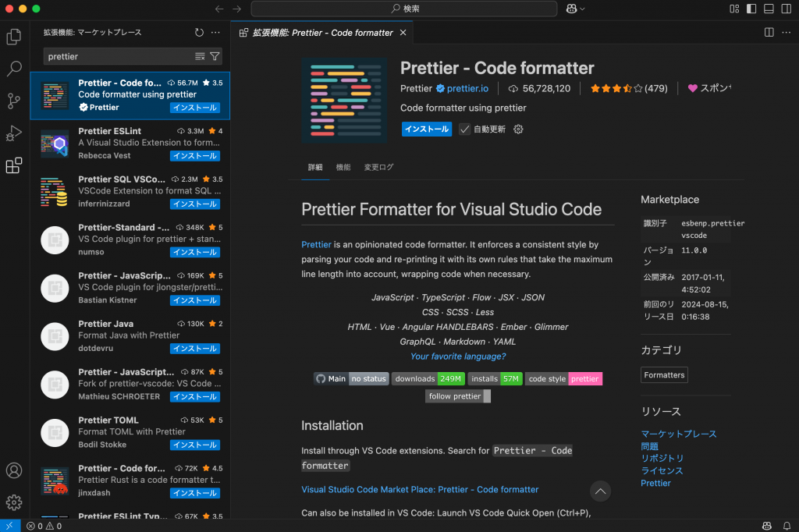Open remote window indicator in status bar
This screenshot has width=799, height=532.
pyautogui.click(x=9, y=526)
